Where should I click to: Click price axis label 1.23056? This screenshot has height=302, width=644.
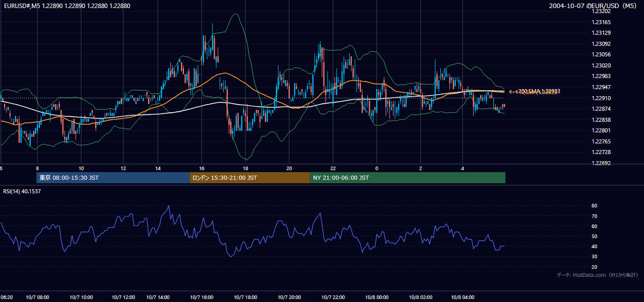(601, 54)
